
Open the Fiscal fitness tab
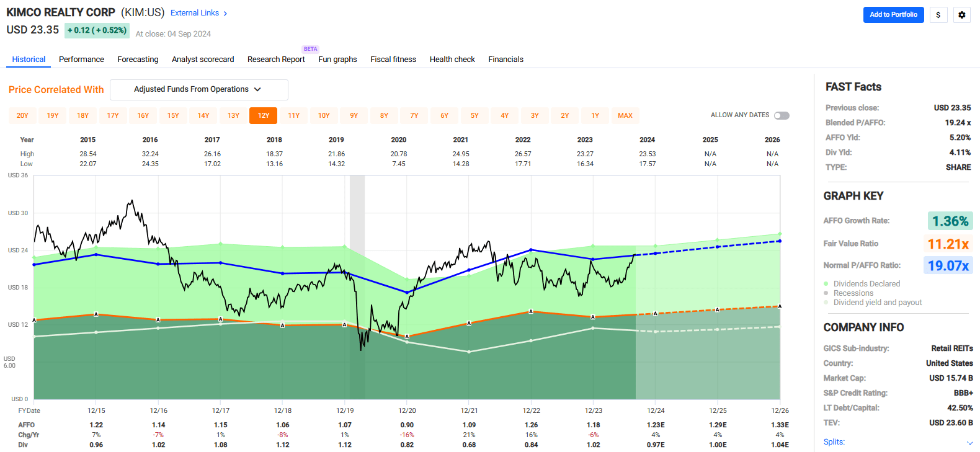(x=393, y=60)
